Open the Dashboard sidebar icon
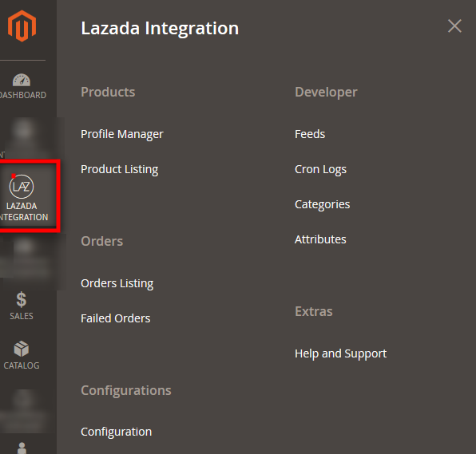The height and width of the screenshot is (454, 476). (x=22, y=80)
